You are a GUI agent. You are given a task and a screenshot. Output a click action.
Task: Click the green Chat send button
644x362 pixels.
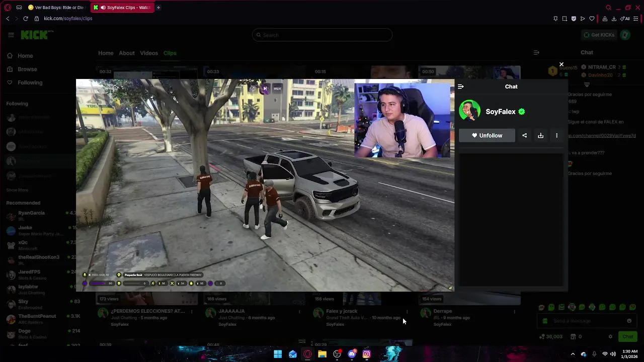coord(627,336)
